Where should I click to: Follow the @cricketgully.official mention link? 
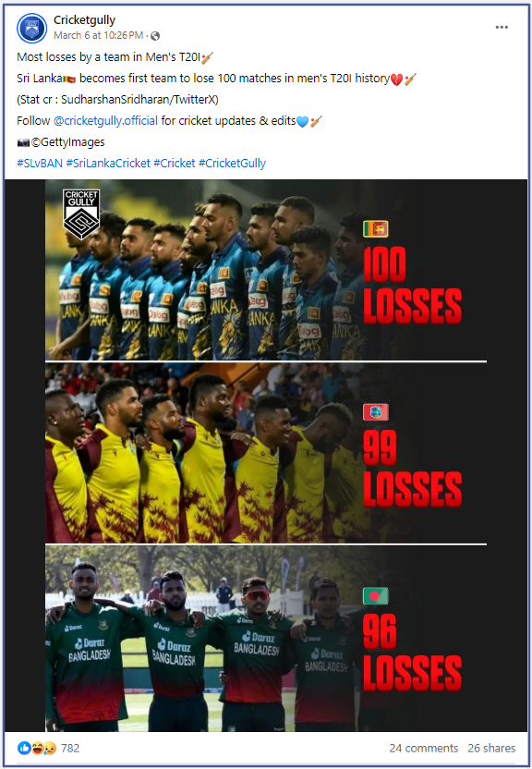click(105, 121)
